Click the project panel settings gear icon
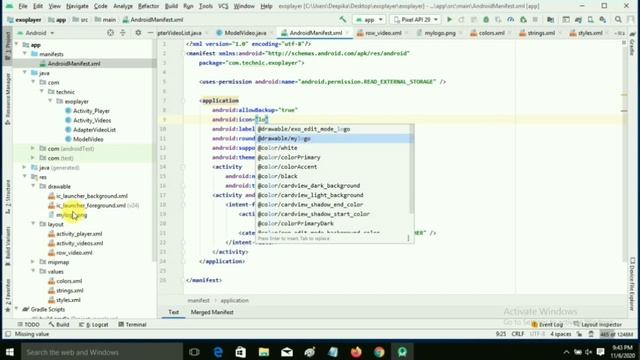This screenshot has height=360, width=640. (138, 33)
